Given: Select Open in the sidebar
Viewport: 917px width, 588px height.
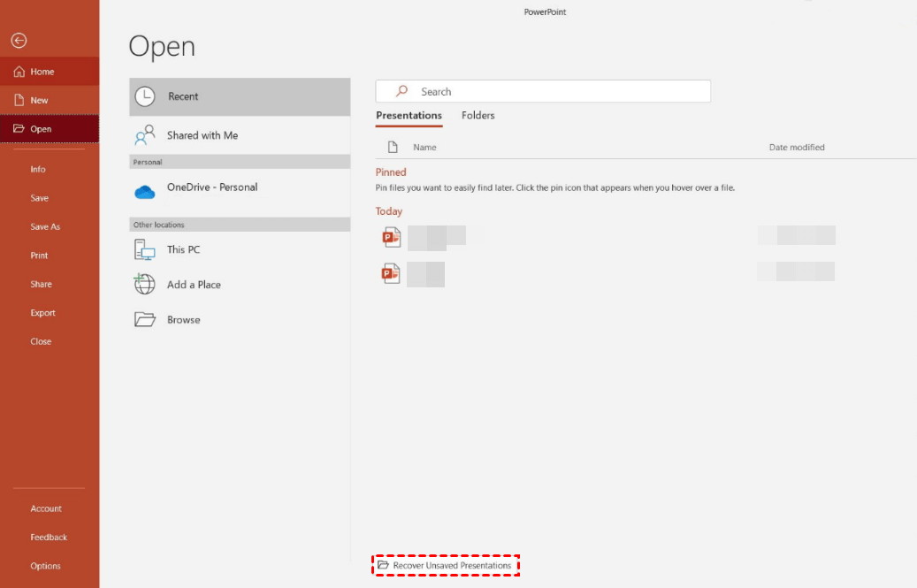Looking at the screenshot, I should point(50,128).
